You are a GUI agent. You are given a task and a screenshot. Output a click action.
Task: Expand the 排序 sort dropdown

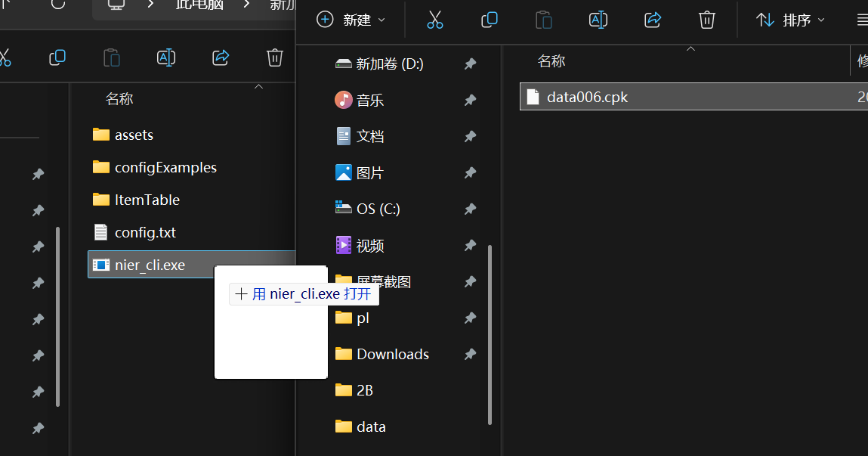pos(791,20)
